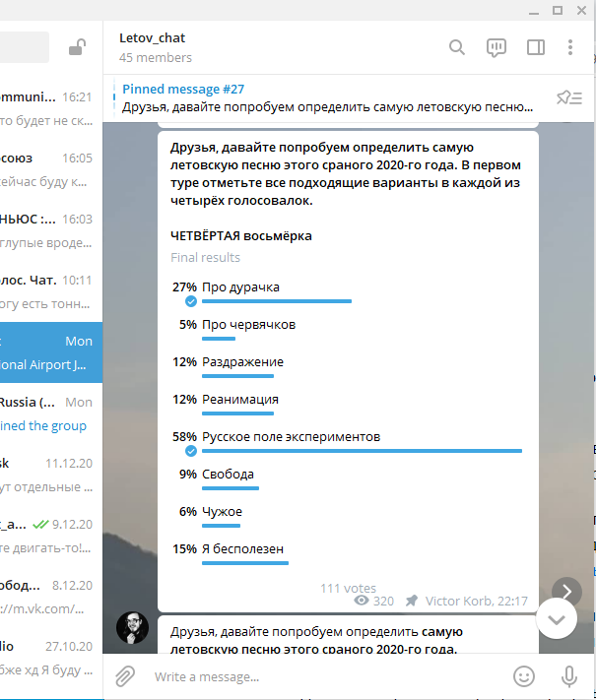Click the sidebar search field
The image size is (596, 700).
pyautogui.click(x=24, y=47)
